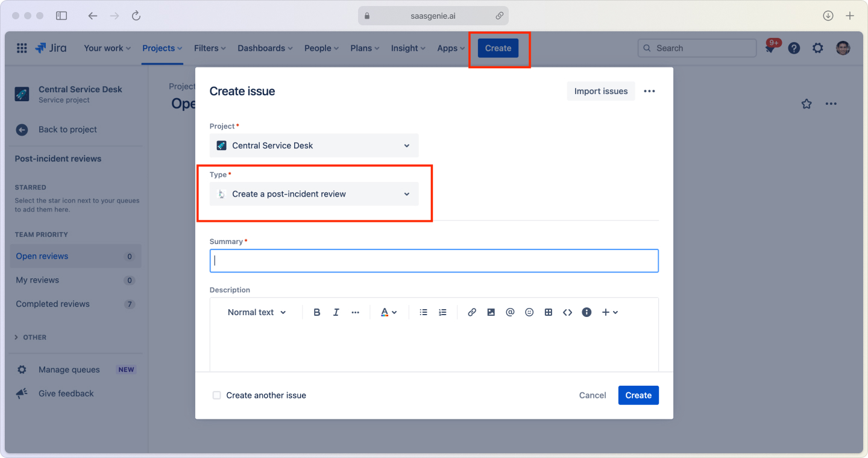Open the help question mark icon

point(794,48)
